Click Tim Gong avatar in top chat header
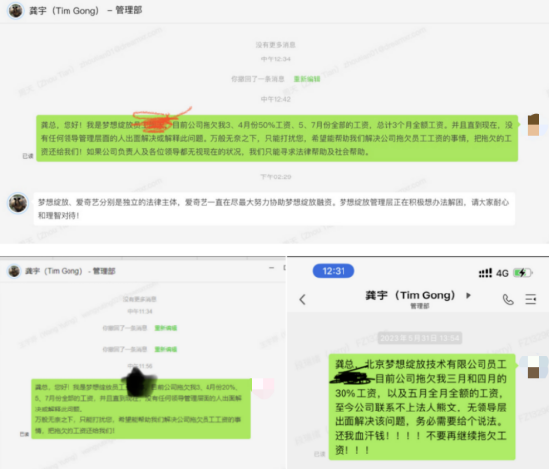This screenshot has width=550, height=470. [15, 11]
